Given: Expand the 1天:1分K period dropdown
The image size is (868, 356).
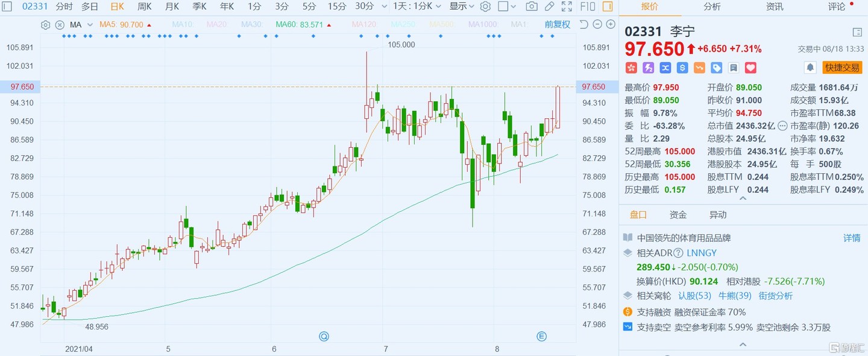Looking at the screenshot, I should [x=417, y=7].
